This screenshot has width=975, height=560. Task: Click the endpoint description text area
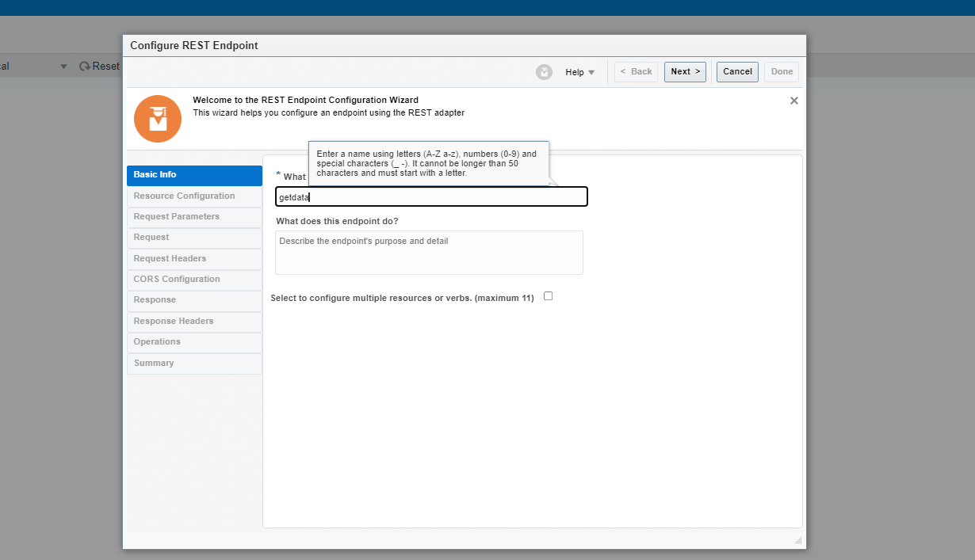(429, 252)
